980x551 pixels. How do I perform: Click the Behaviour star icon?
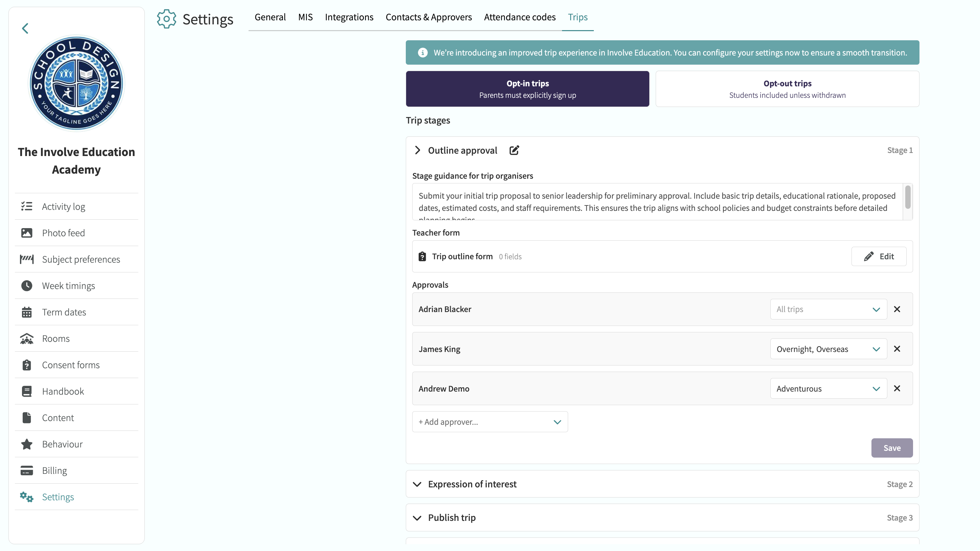(27, 444)
